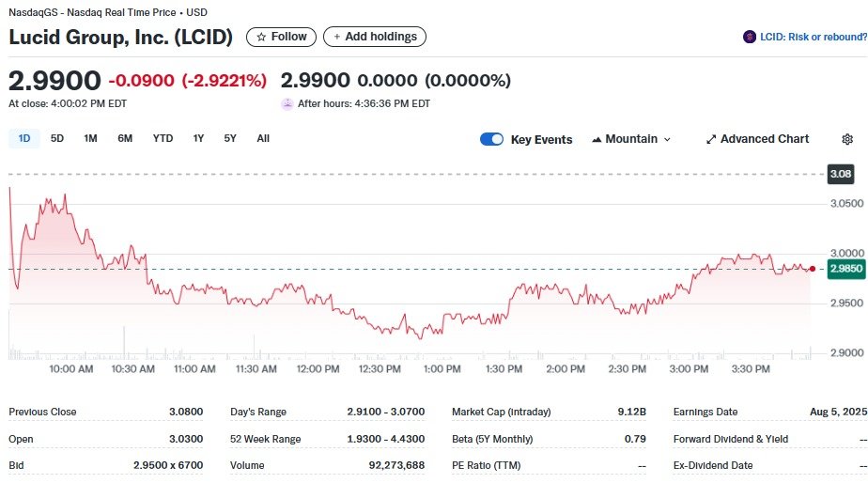Image resolution: width=868 pixels, height=483 pixels.
Task: Click the 3.08 previous close price label
Action: pyautogui.click(x=841, y=174)
